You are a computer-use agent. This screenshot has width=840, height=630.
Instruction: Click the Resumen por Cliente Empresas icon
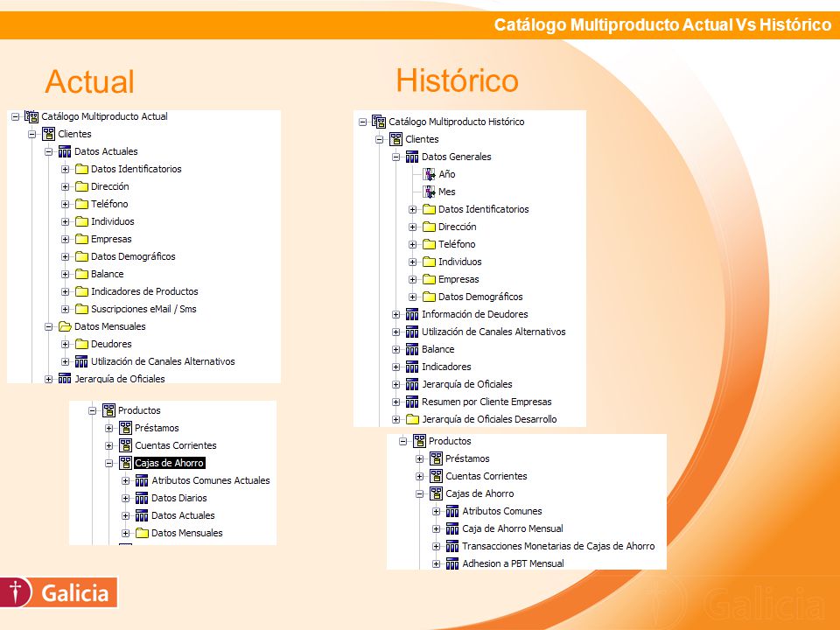click(x=411, y=402)
